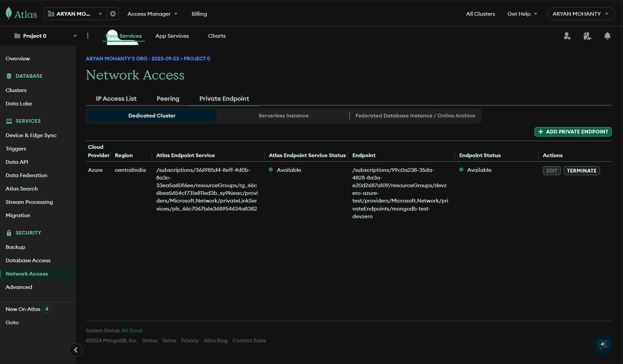The width and height of the screenshot is (623, 364).
Task: Open the alerts bell icon
Action: tap(607, 36)
